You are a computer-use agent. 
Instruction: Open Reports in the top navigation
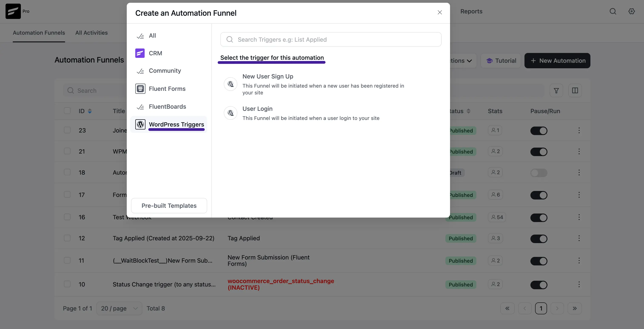click(x=471, y=11)
